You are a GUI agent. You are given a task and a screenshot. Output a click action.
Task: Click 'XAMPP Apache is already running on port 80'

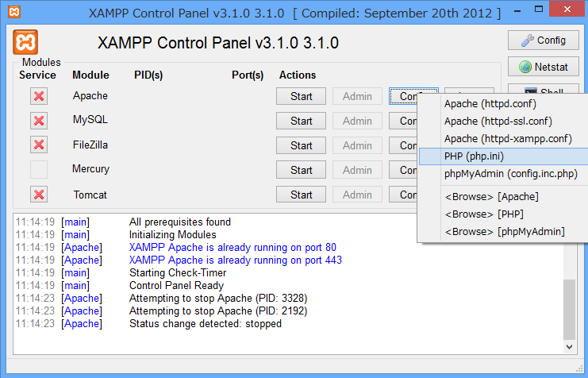[233, 248]
